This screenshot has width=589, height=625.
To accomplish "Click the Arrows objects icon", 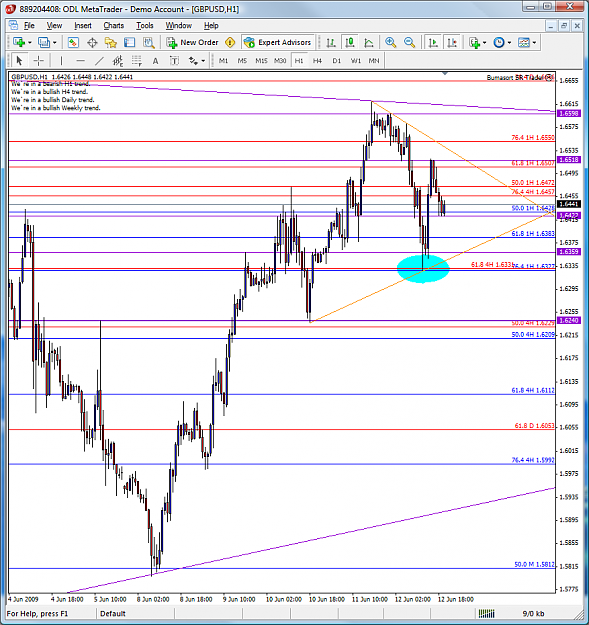I will [193, 61].
